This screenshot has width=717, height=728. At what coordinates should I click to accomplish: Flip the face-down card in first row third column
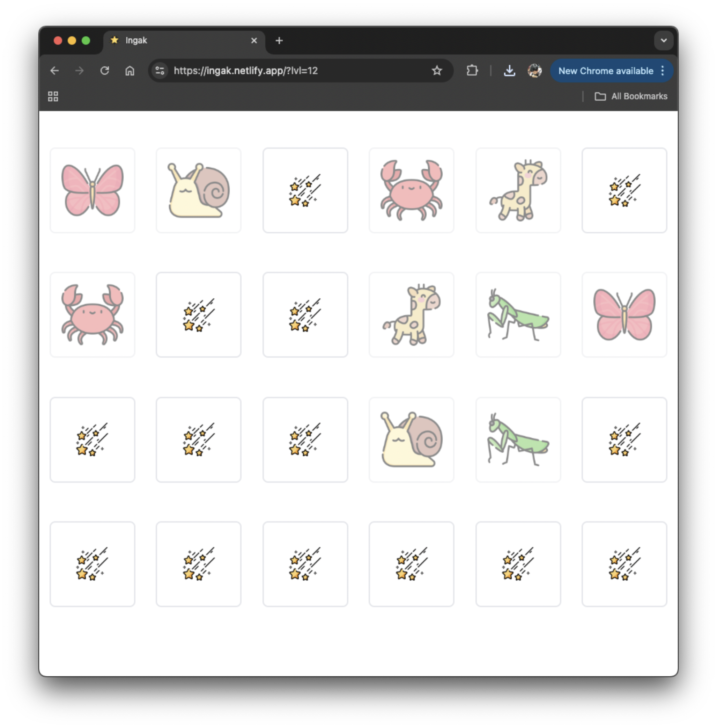pos(305,190)
